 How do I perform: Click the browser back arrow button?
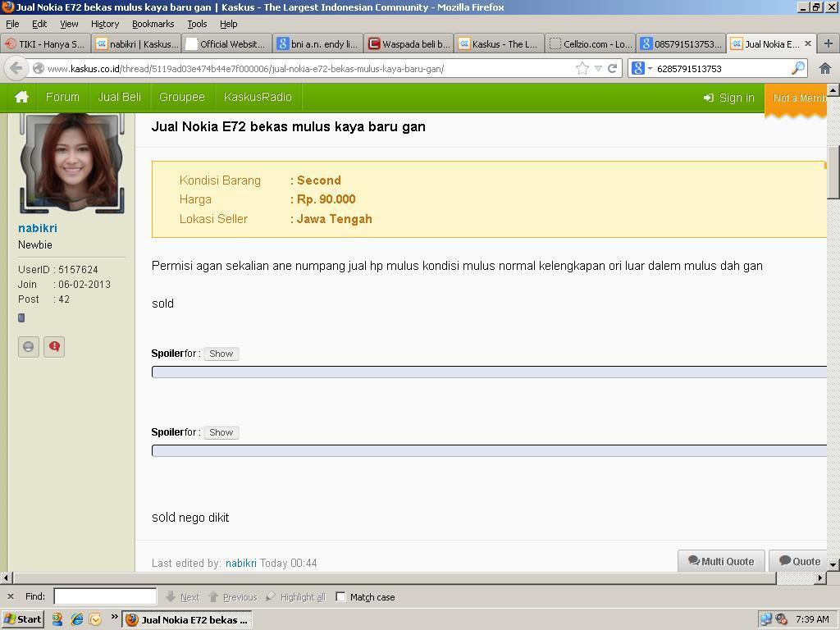pos(16,69)
